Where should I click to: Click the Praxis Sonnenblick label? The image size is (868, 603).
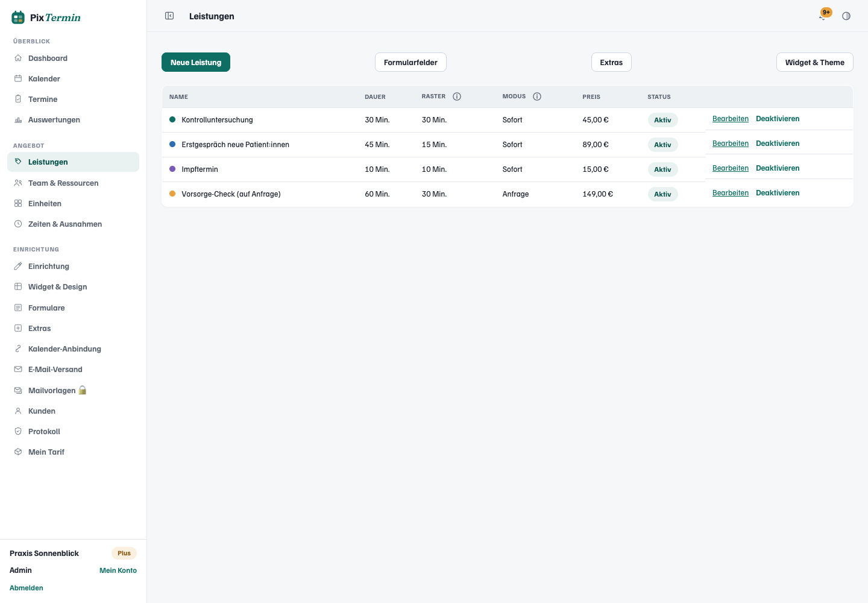44,554
